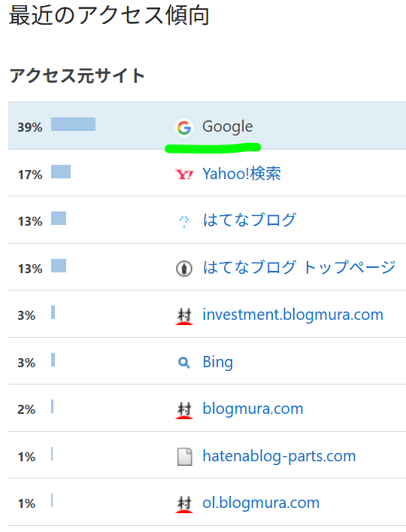Viewport: 406px width, 532px height.
Task: Click the blank page icon for hatenablog-parts.com
Action: coord(185,456)
